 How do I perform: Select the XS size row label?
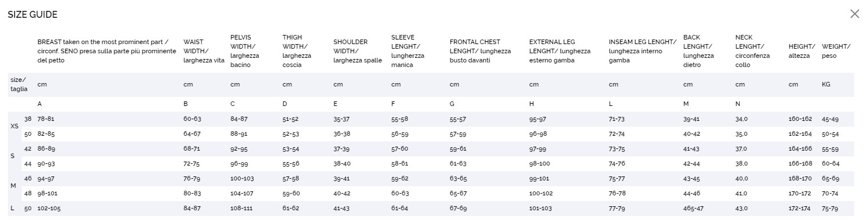coord(14,126)
